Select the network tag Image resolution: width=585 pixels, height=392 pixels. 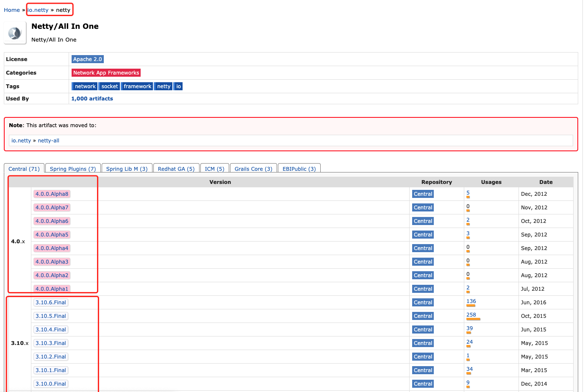(85, 86)
